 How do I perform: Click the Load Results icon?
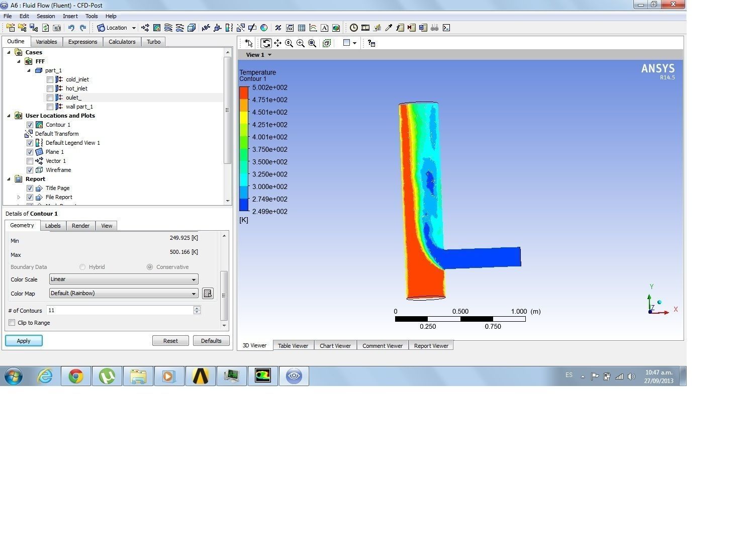11,28
